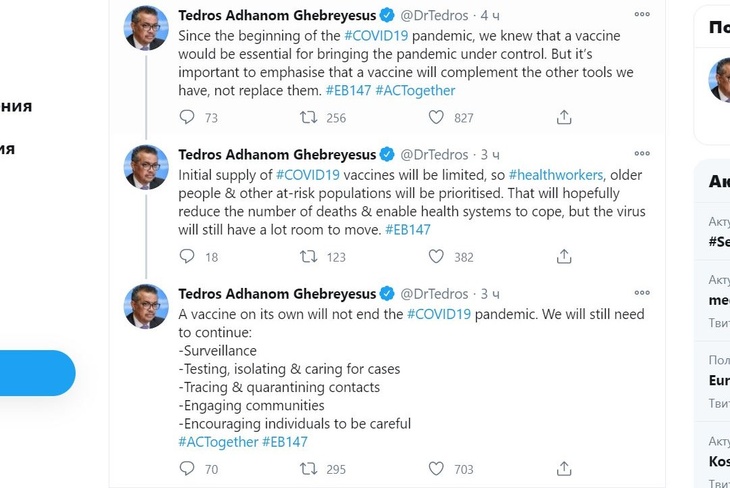Viewport: 730px width, 488px height.
Task: Share the first tweet about vaccine tools
Action: point(564,117)
